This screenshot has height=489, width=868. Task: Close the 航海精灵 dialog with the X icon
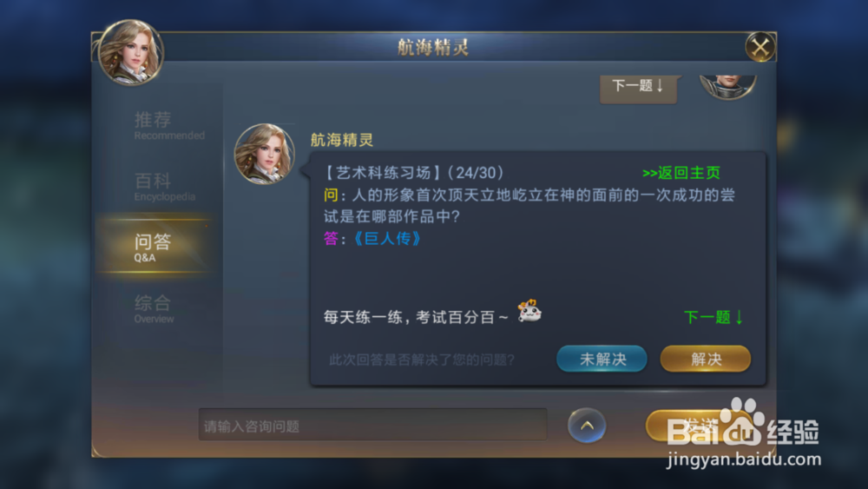(x=760, y=47)
